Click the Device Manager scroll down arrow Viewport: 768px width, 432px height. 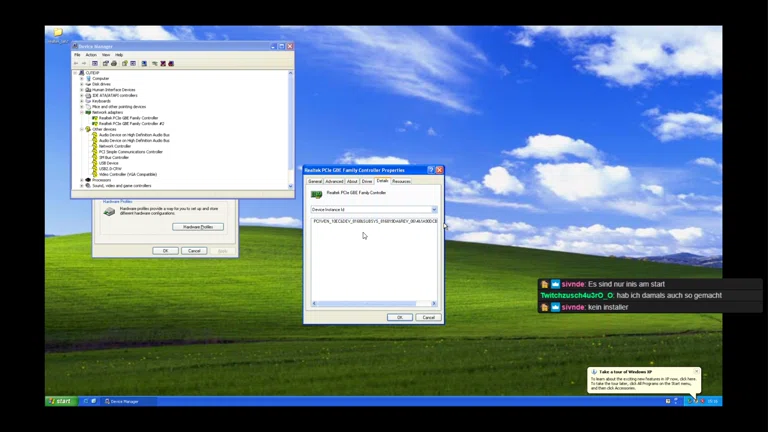tap(290, 186)
